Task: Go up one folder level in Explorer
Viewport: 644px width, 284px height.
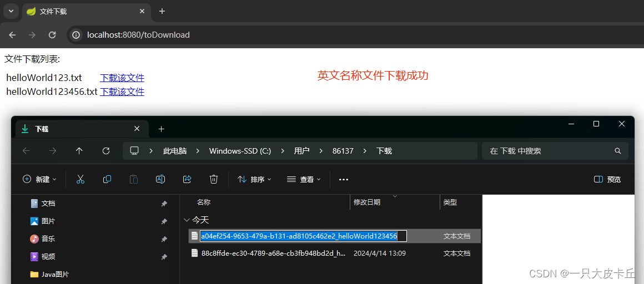Action: [x=79, y=151]
